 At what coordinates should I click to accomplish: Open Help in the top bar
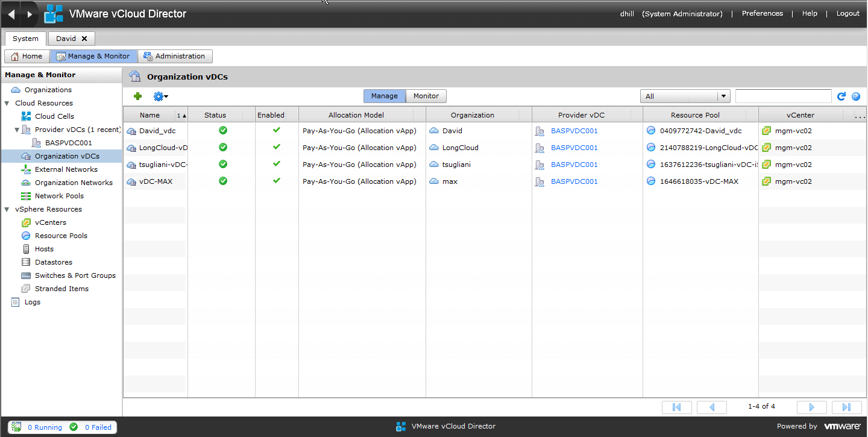tap(810, 13)
